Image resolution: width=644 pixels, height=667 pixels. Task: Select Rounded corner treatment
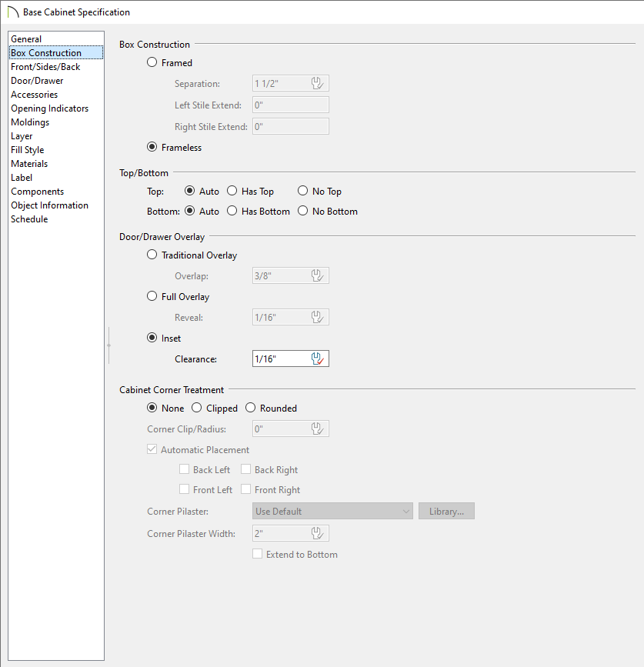pyautogui.click(x=250, y=408)
